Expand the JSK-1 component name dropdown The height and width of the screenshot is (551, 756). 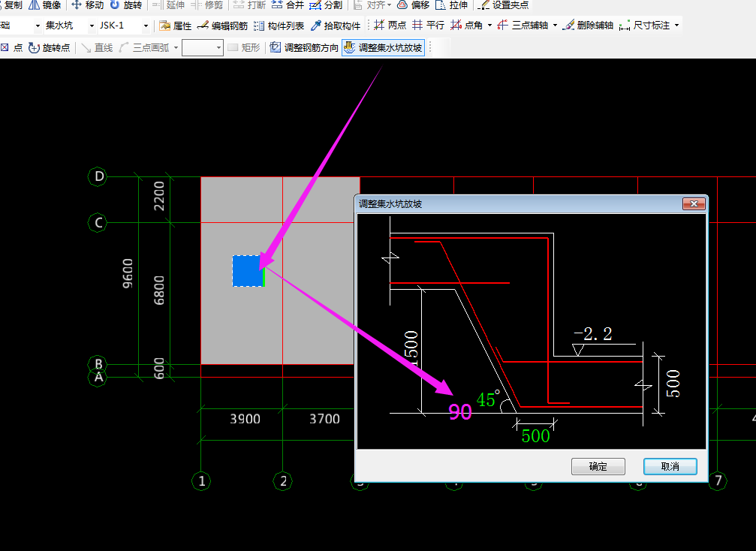[146, 26]
